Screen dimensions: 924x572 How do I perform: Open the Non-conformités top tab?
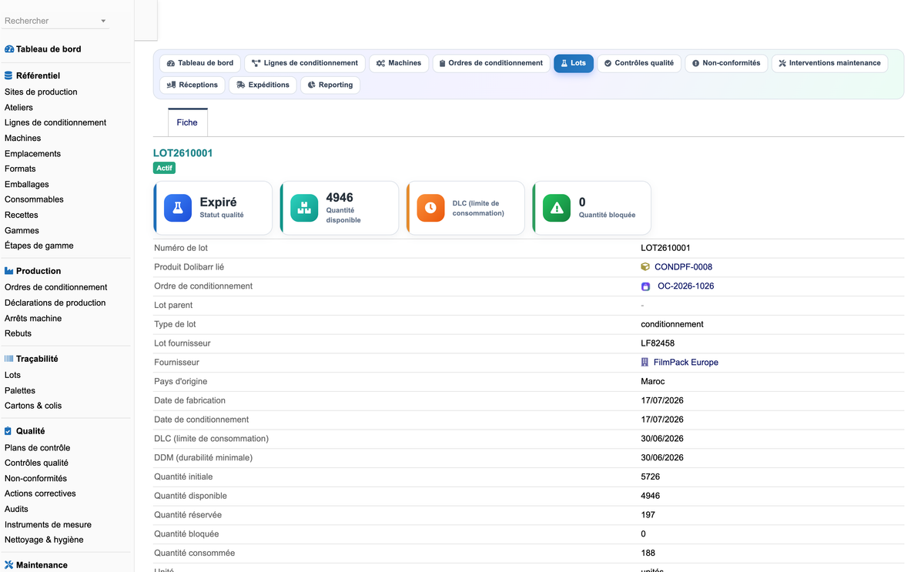pyautogui.click(x=726, y=63)
